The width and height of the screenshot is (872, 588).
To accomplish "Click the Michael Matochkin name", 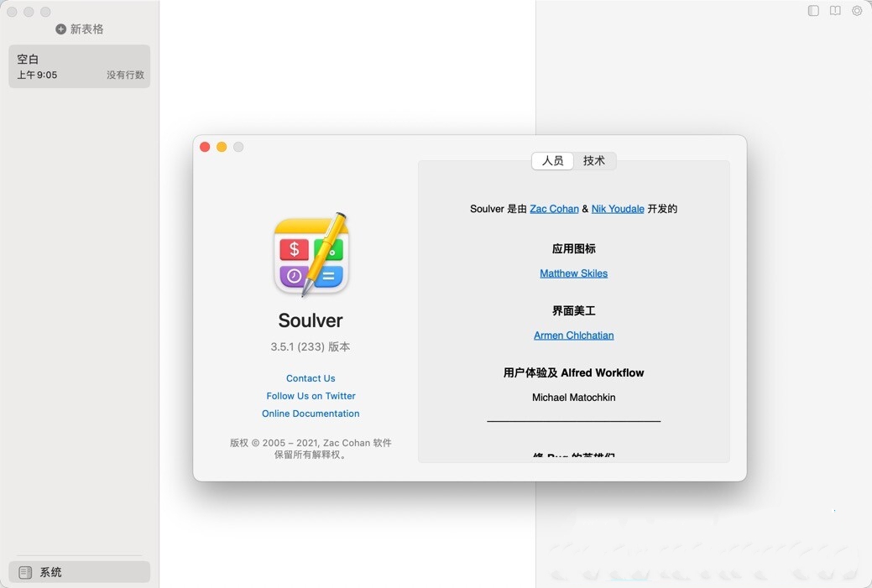I will click(x=573, y=398).
